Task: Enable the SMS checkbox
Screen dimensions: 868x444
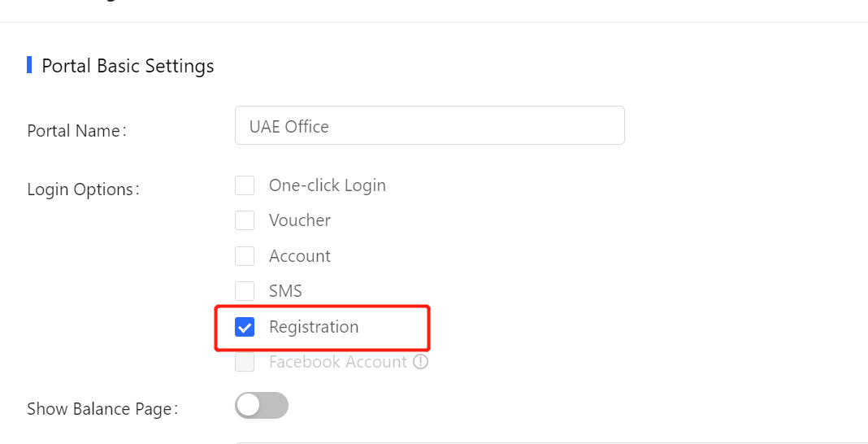Action: [x=245, y=290]
